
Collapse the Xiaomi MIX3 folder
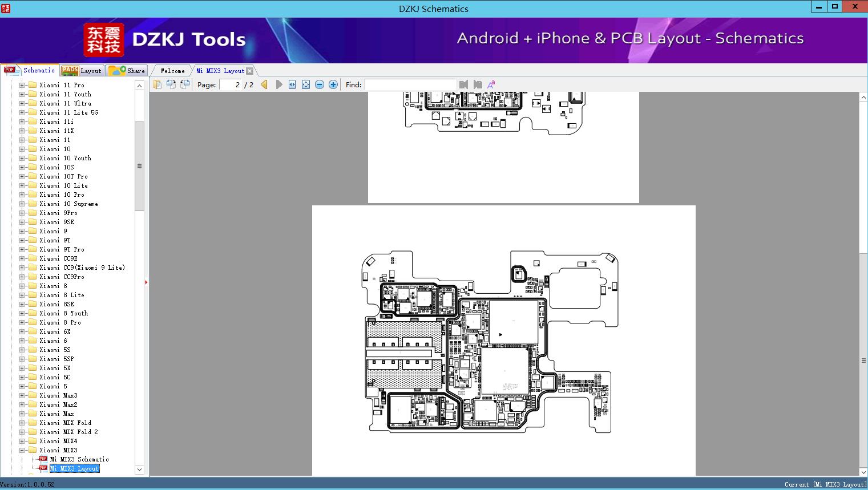[x=22, y=450]
